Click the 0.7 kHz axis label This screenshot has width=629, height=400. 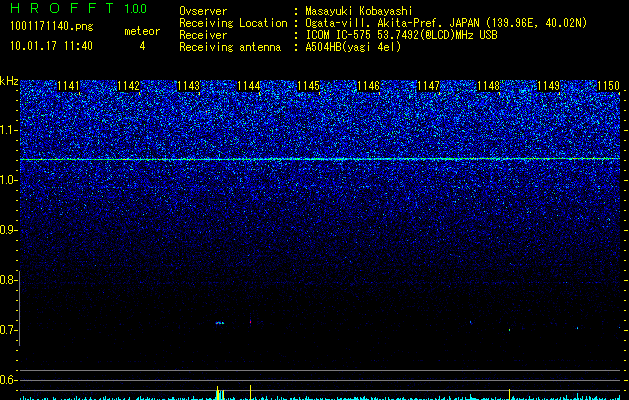[x=8, y=330]
